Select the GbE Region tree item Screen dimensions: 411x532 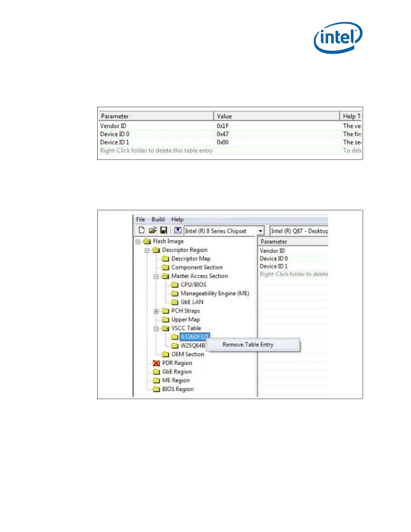(x=177, y=372)
